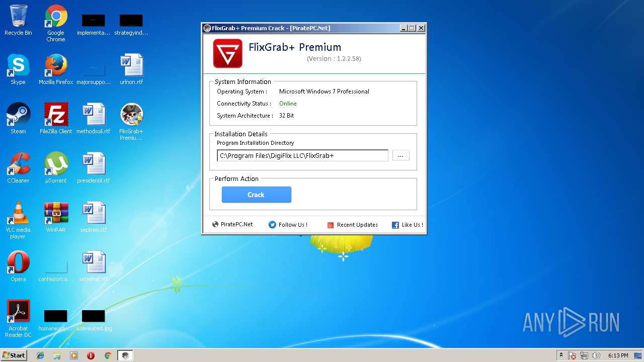644x362 pixels.
Task: Open the media player taskbar icon
Action: point(74,355)
